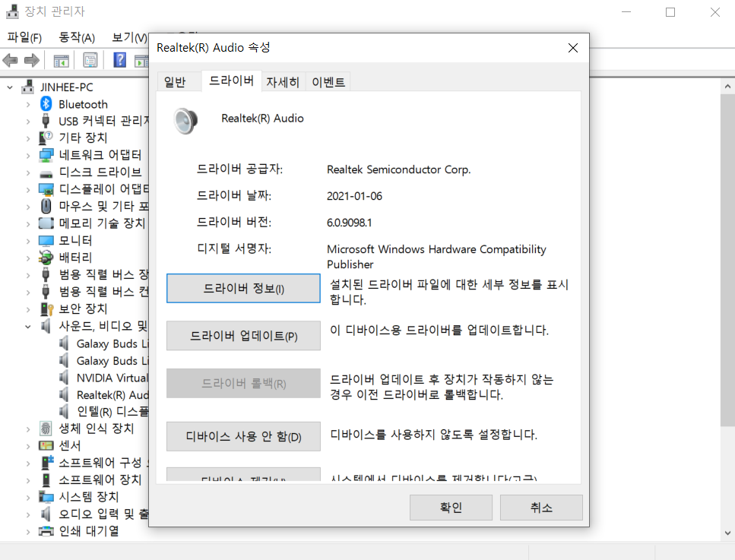The height and width of the screenshot is (560, 735).
Task: Expand the 인쇄 대기열 category
Action: (27, 531)
